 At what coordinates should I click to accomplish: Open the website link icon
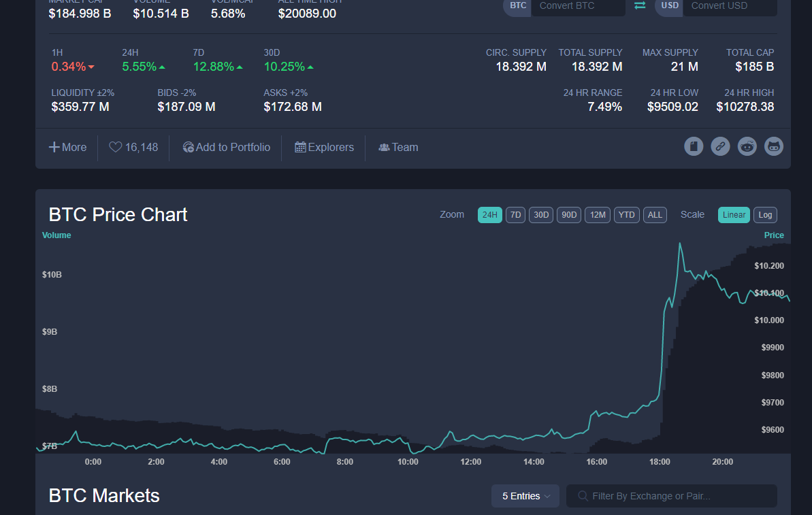720,146
